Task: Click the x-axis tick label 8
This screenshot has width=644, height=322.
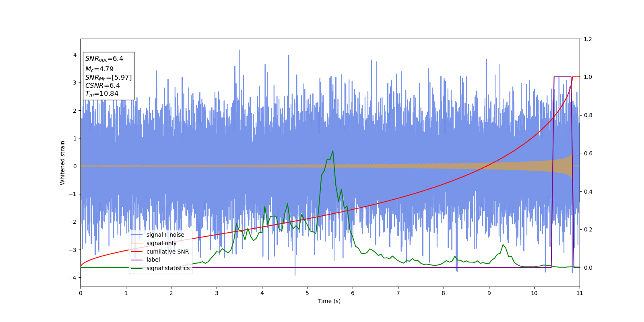Action: click(x=444, y=293)
